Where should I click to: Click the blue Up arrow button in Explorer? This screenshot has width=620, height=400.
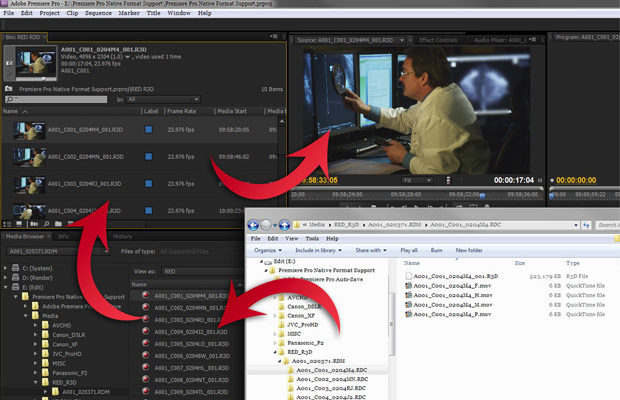(284, 225)
